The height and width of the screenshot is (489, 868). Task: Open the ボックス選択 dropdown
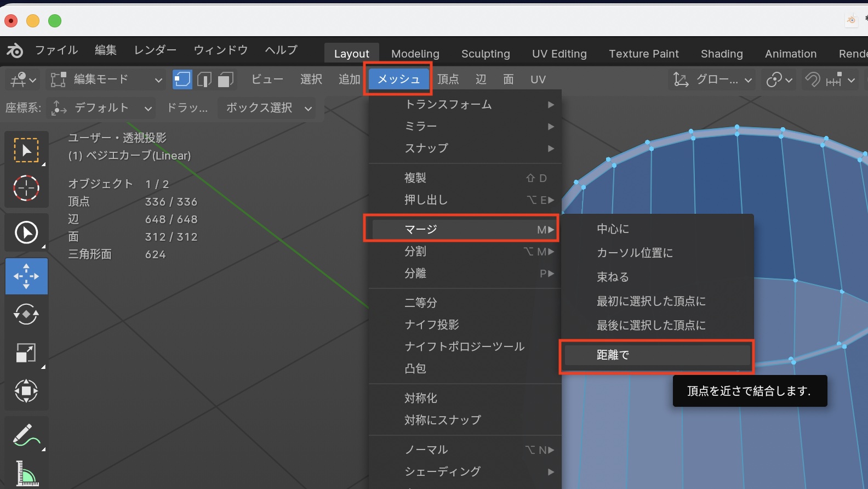coord(267,108)
